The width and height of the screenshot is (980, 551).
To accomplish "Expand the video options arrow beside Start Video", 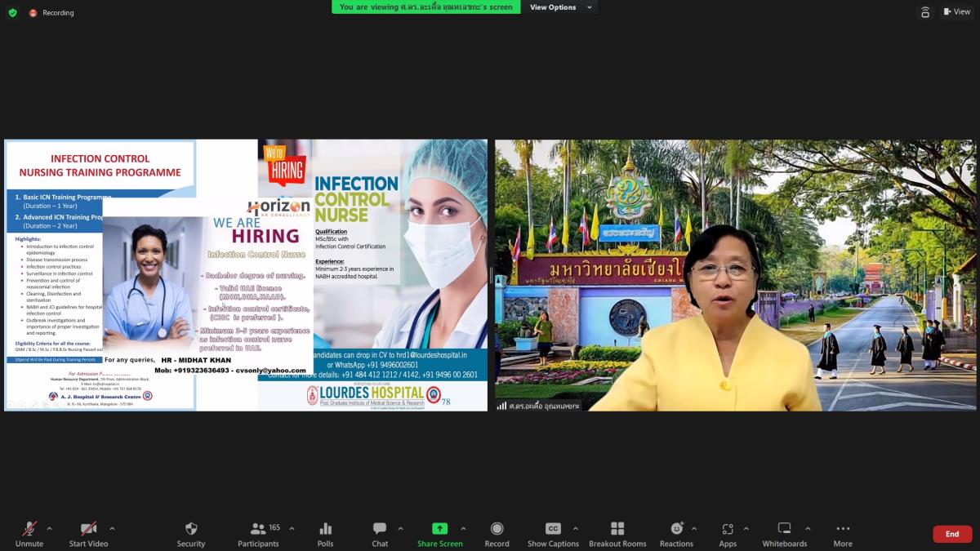I will click(x=112, y=528).
